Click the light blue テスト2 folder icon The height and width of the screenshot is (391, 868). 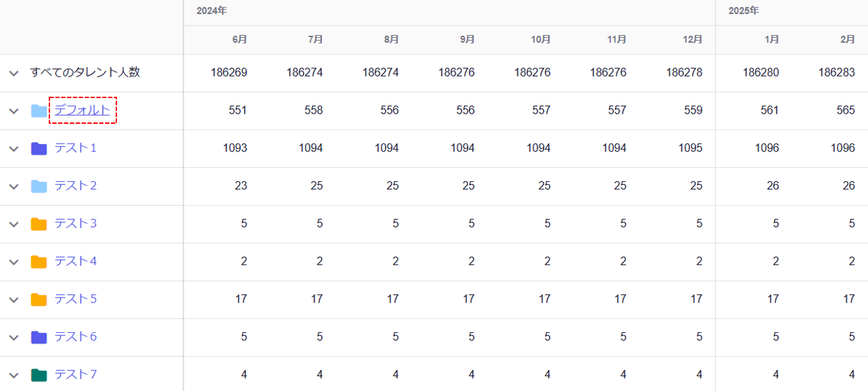39,186
